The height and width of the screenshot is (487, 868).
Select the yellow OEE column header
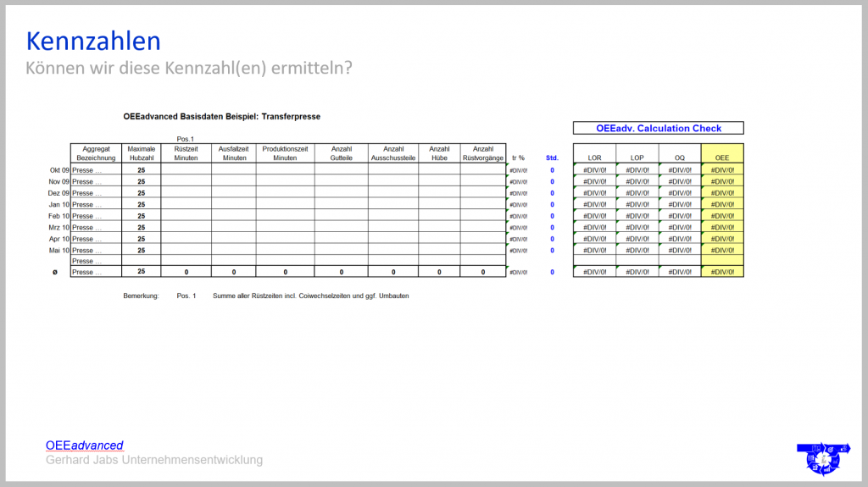click(722, 158)
